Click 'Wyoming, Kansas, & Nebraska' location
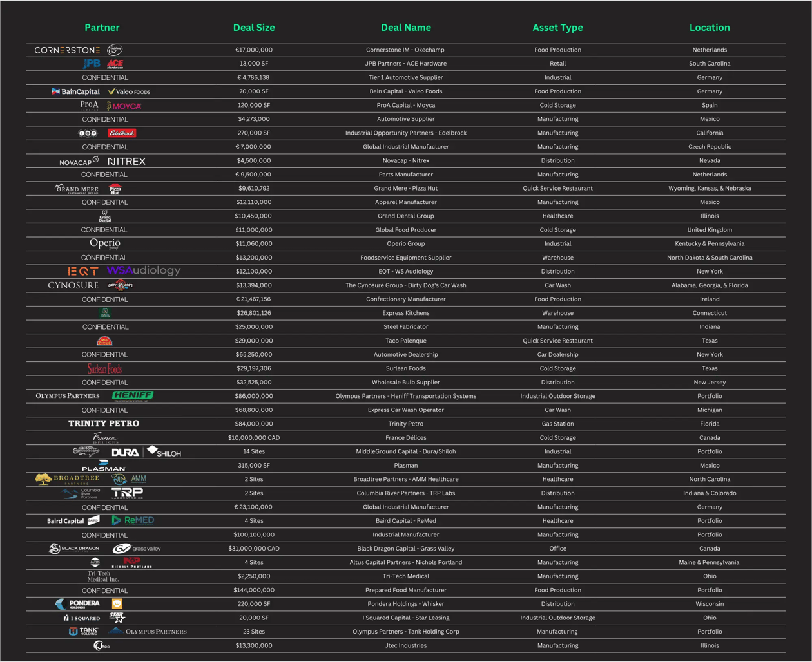This screenshot has height=662, width=812. tap(710, 188)
